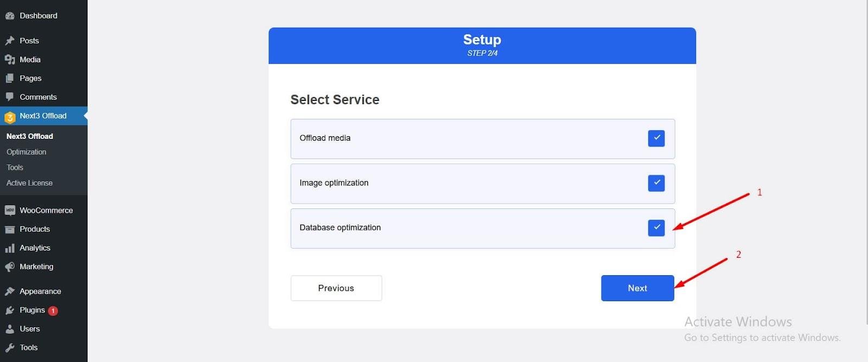Image resolution: width=868 pixels, height=362 pixels.
Task: Click the Comments bubble icon
Action: pyautogui.click(x=10, y=97)
